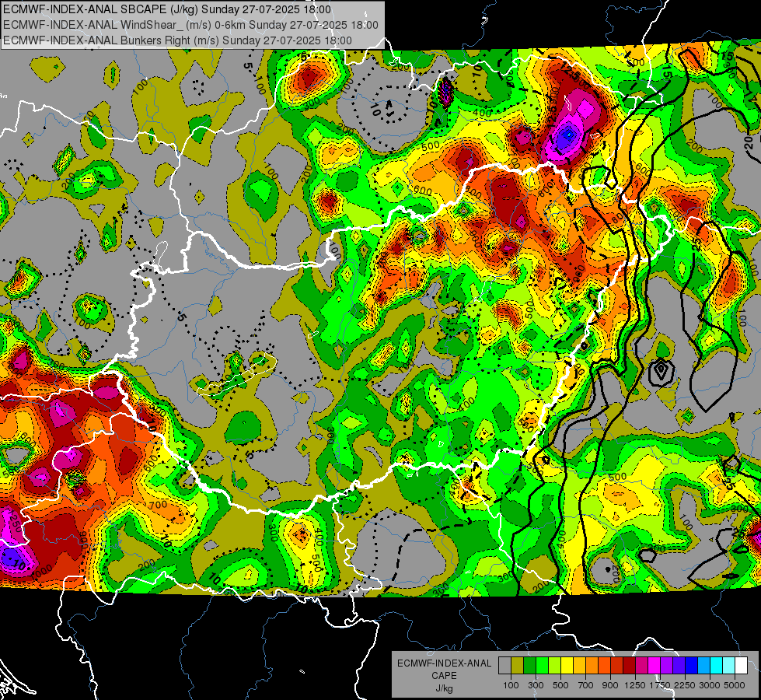Viewport: 761px width, 700px height.
Task: Click the 5000 tick label on the legend
Action: click(735, 685)
